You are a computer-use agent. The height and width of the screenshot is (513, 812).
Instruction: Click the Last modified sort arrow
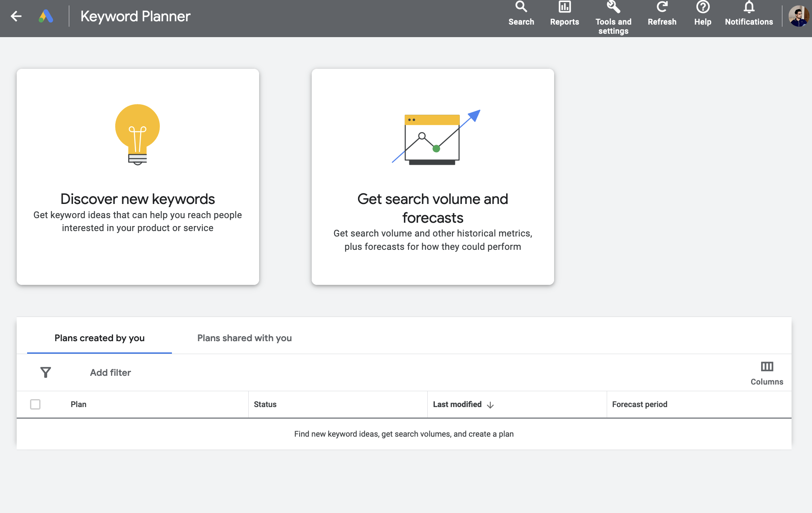[490, 405]
